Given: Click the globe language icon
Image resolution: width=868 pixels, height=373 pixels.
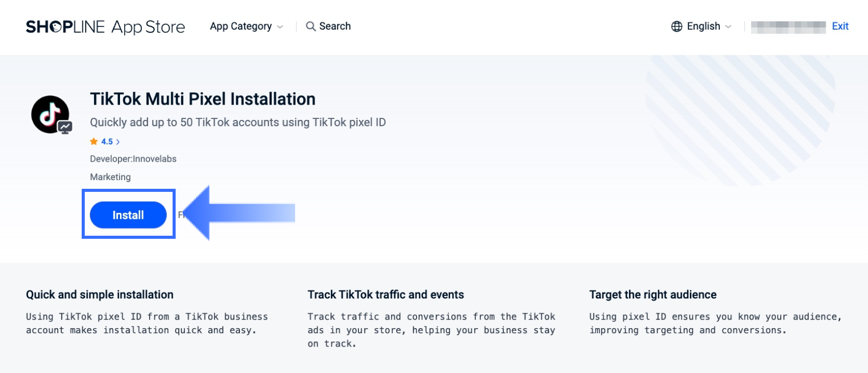Looking at the screenshot, I should (x=677, y=27).
